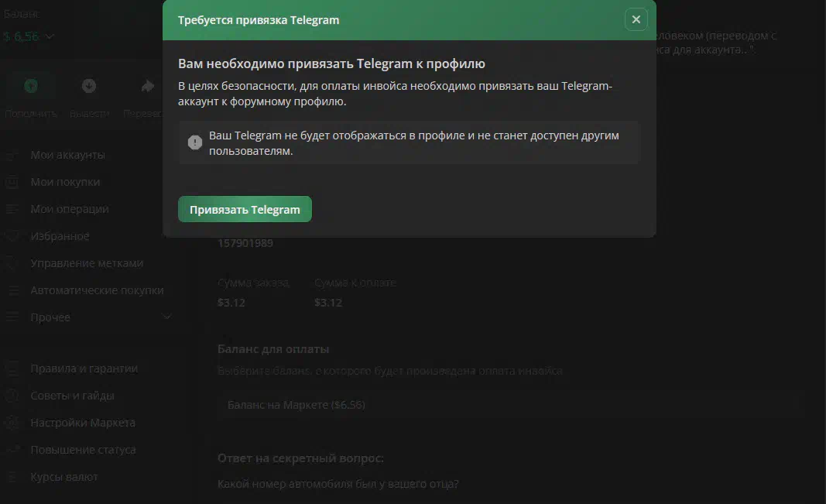Close the Telegram linking dialog

(x=636, y=20)
